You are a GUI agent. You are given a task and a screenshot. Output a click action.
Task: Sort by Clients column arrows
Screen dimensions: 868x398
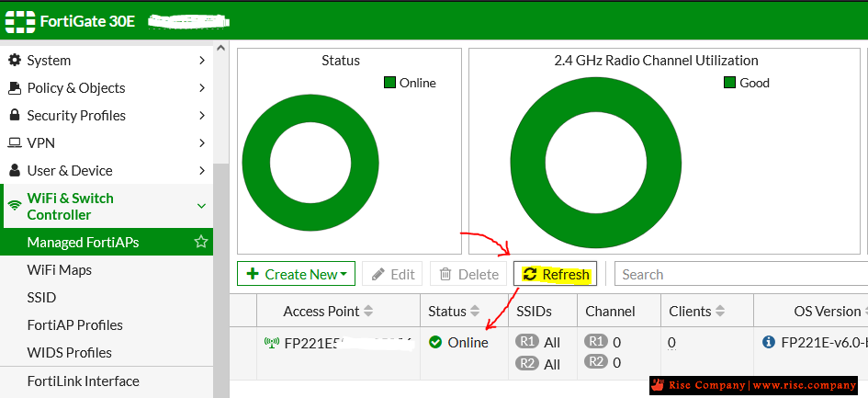[x=719, y=311]
